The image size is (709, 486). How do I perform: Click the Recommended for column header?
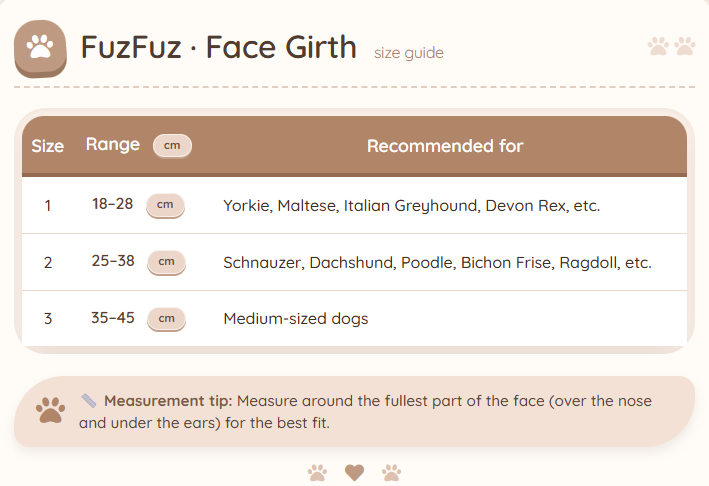tap(445, 146)
